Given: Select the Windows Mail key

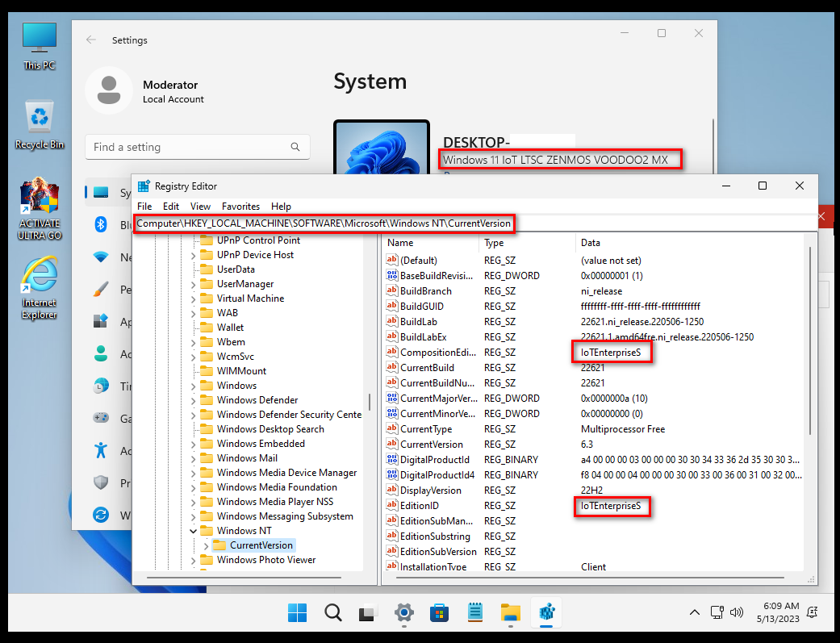Looking at the screenshot, I should click(247, 457).
